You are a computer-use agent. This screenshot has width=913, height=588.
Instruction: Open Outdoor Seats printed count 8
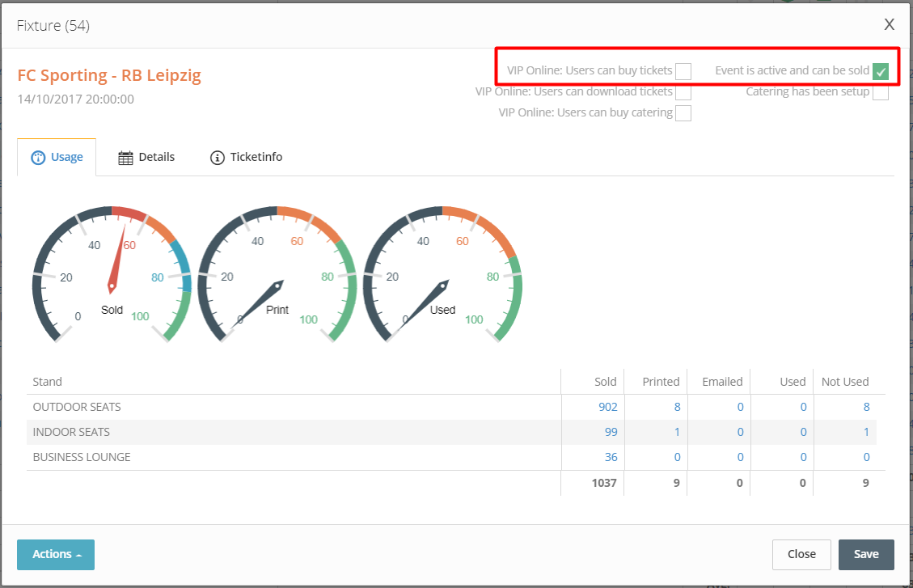point(677,407)
